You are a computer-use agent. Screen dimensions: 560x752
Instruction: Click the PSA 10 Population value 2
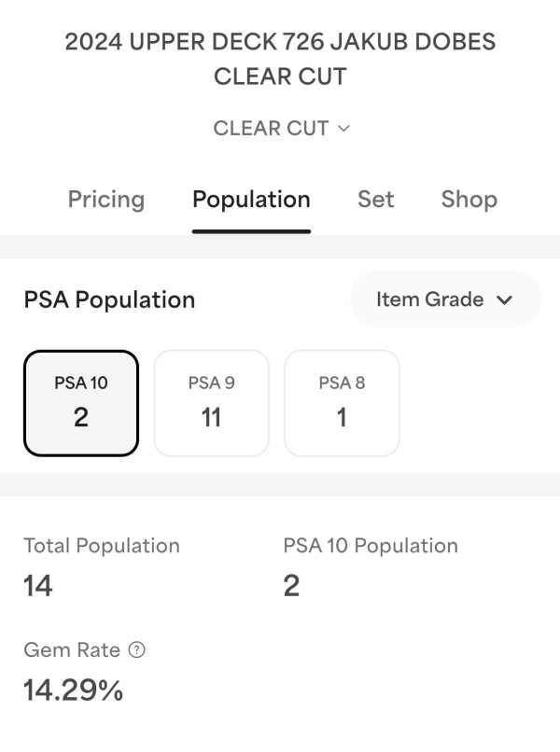[x=291, y=586]
